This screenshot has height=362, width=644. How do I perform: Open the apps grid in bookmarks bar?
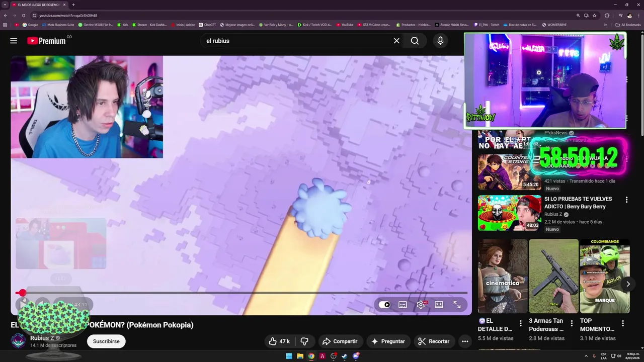tap(6, 25)
